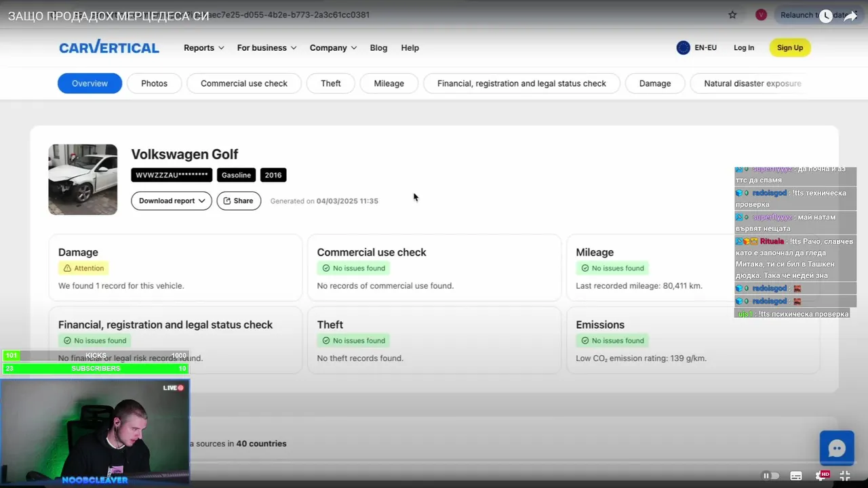
Task: Click We found 1 record text
Action: [121, 286]
